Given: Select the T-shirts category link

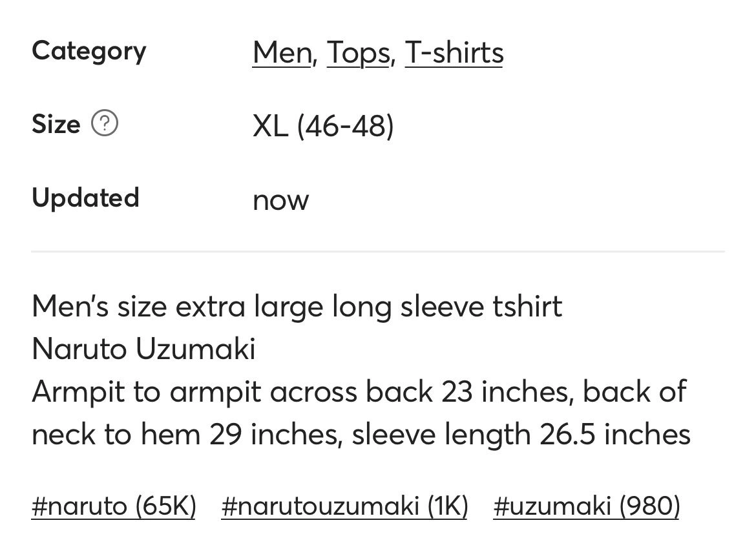Looking at the screenshot, I should 454,52.
